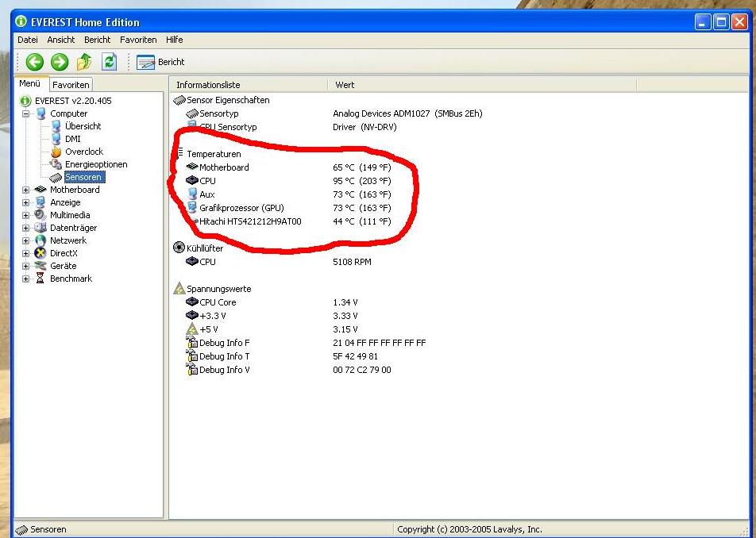Expand the Benchmark tree node

26,279
